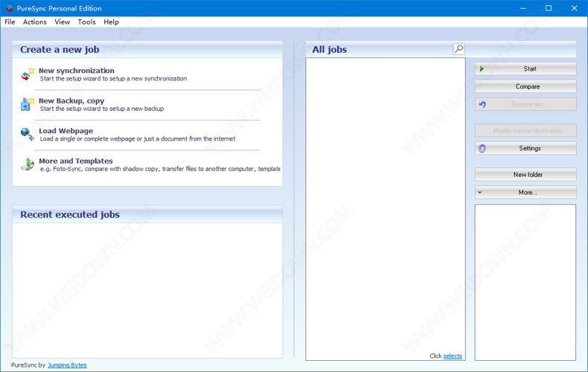
Task: Choose More and Templates title
Action: click(x=76, y=161)
